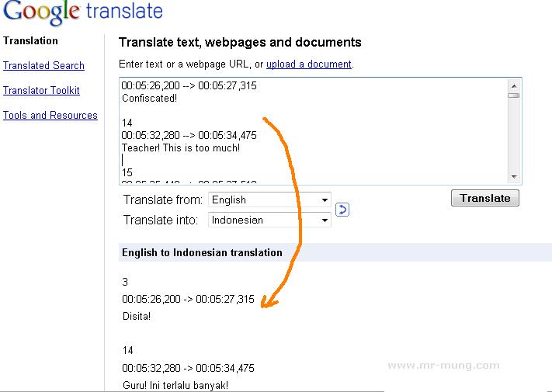Open the Tools and Resources link
Image resolution: width=552 pixels, height=392 pixels.
coord(50,115)
